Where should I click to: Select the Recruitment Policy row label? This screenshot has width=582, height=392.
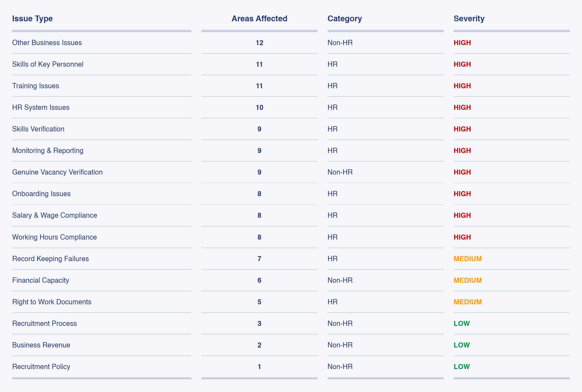coord(41,367)
